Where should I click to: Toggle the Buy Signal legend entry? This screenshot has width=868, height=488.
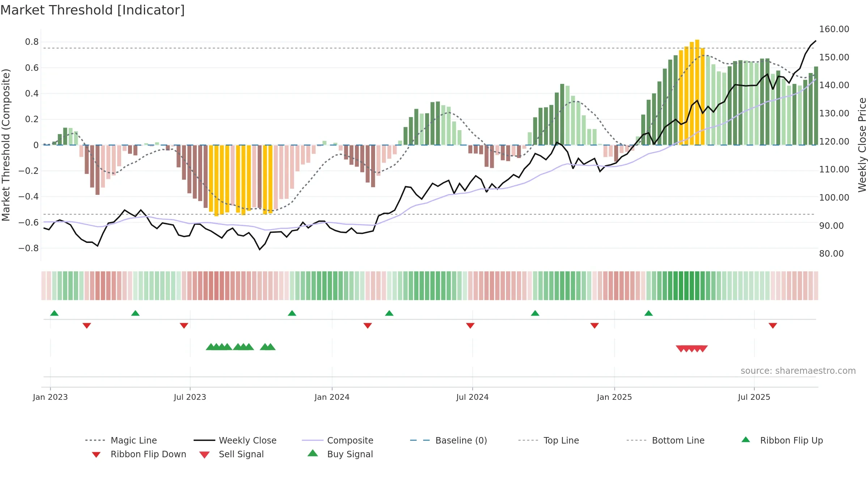pyautogui.click(x=340, y=454)
